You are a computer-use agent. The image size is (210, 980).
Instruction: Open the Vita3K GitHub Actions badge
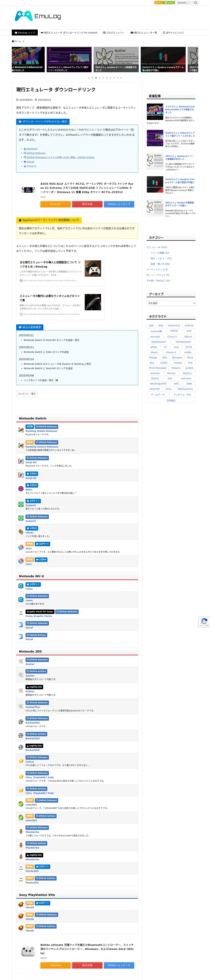46,926
